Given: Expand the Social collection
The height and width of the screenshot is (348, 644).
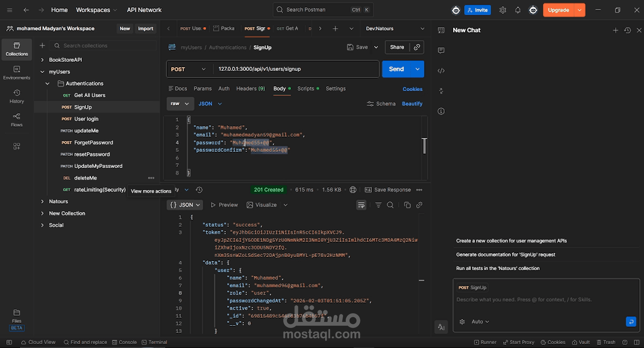Looking at the screenshot, I should point(42,225).
